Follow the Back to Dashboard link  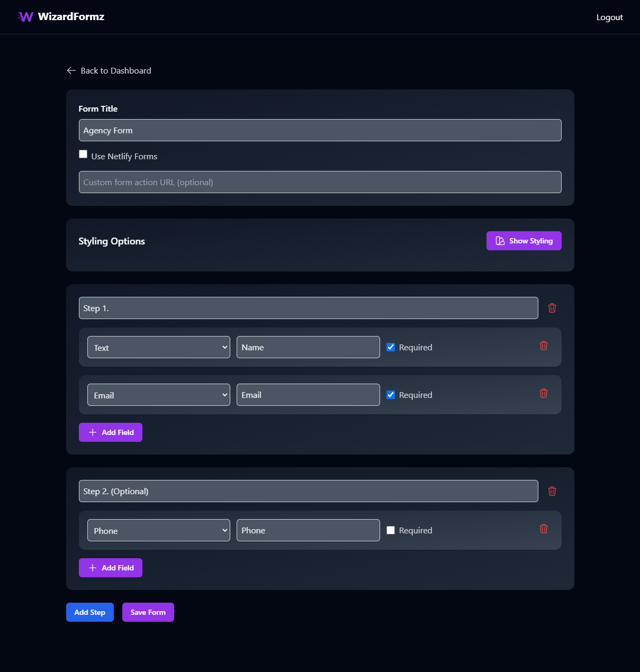[115, 70]
